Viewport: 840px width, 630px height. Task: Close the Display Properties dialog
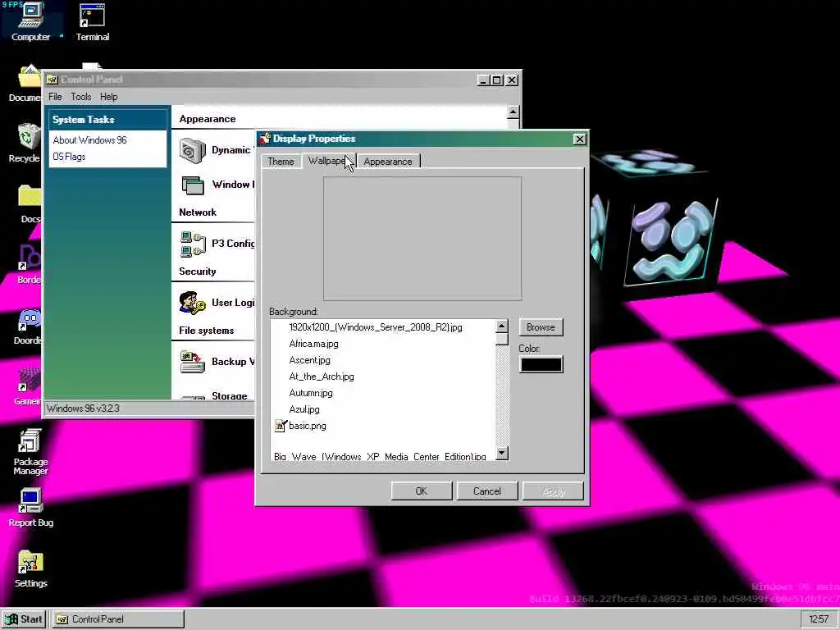click(x=580, y=139)
